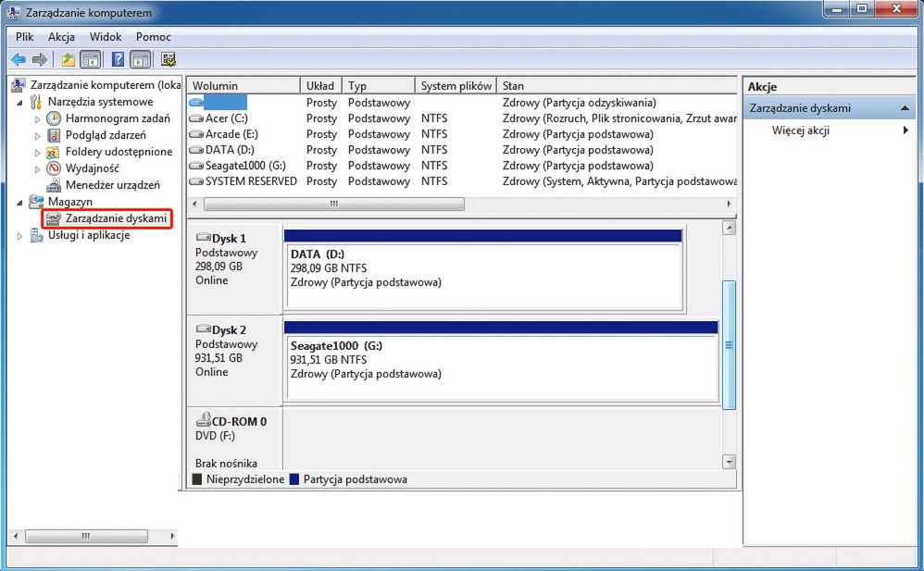924x571 pixels.
Task: Open the Akcja menu
Action: click(61, 36)
